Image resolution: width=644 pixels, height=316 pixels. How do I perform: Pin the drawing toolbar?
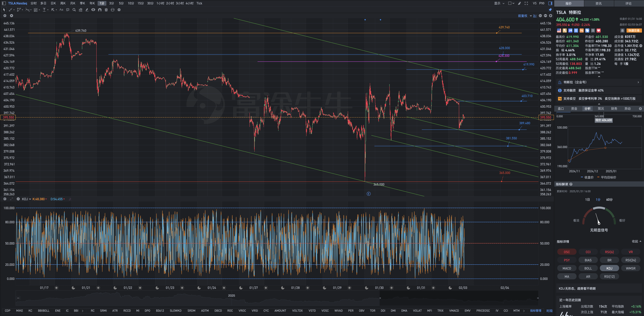550,10
